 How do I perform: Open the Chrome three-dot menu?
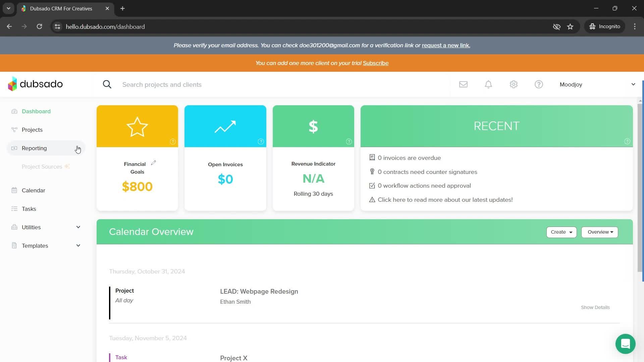[635, 26]
